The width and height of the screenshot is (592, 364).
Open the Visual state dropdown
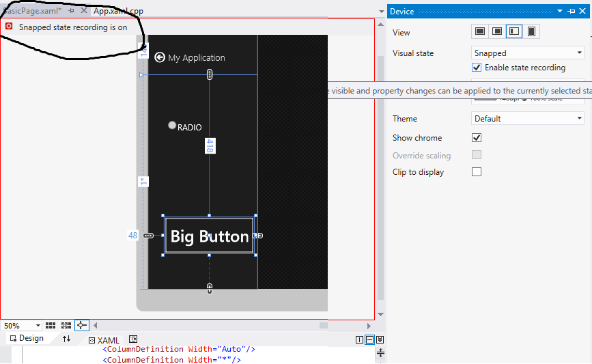pyautogui.click(x=528, y=53)
